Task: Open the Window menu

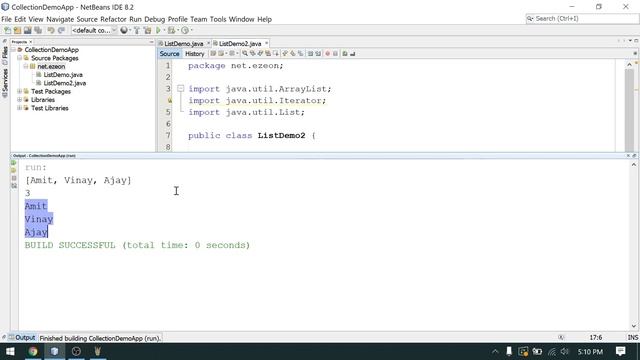Action: pyautogui.click(x=241, y=19)
